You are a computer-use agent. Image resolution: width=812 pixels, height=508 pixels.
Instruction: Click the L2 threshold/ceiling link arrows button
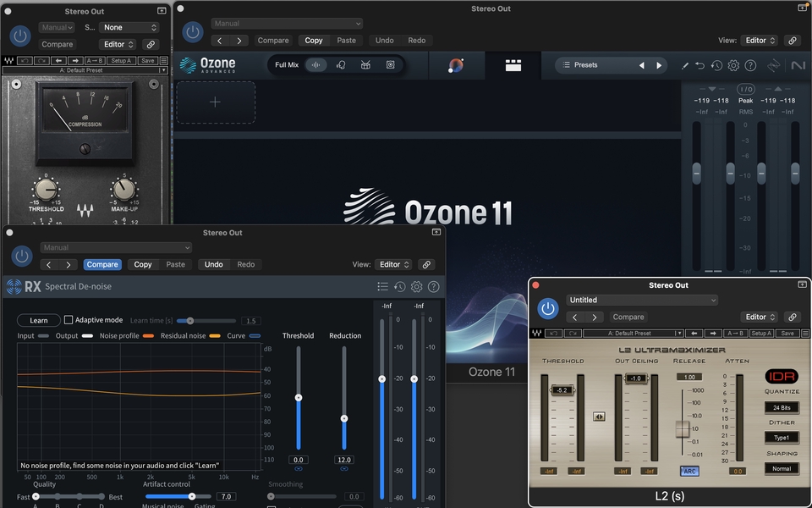[x=599, y=417]
